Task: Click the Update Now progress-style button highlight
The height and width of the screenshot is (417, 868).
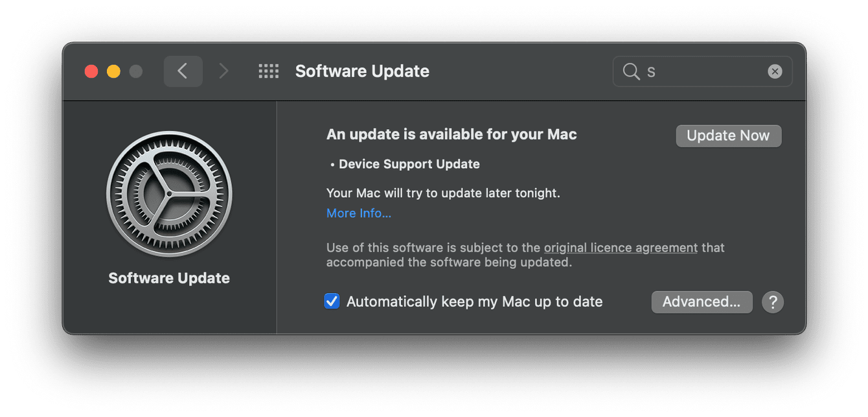Action: tap(728, 136)
